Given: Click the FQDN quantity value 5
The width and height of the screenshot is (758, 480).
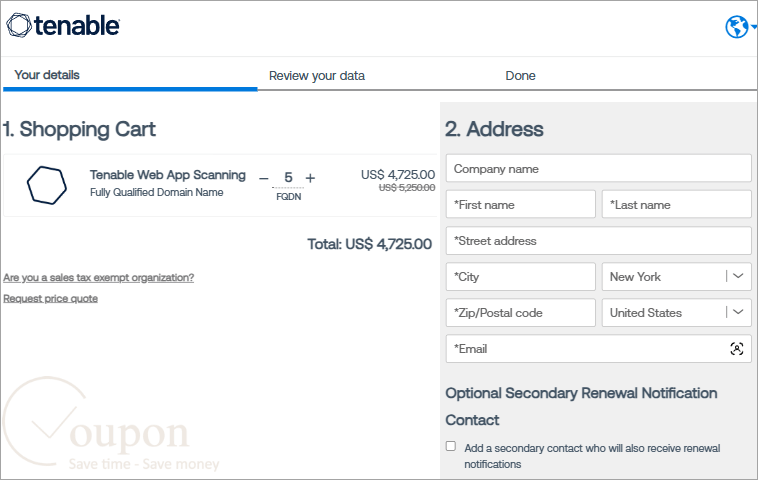Looking at the screenshot, I should 288,177.
